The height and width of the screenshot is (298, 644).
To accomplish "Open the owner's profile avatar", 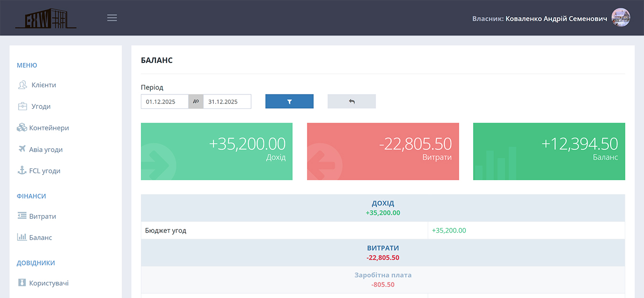I will (x=621, y=18).
